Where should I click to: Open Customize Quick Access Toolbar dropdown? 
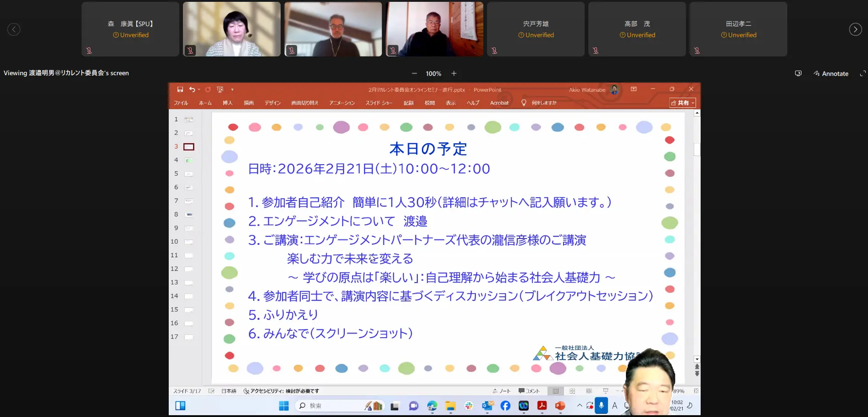click(232, 89)
